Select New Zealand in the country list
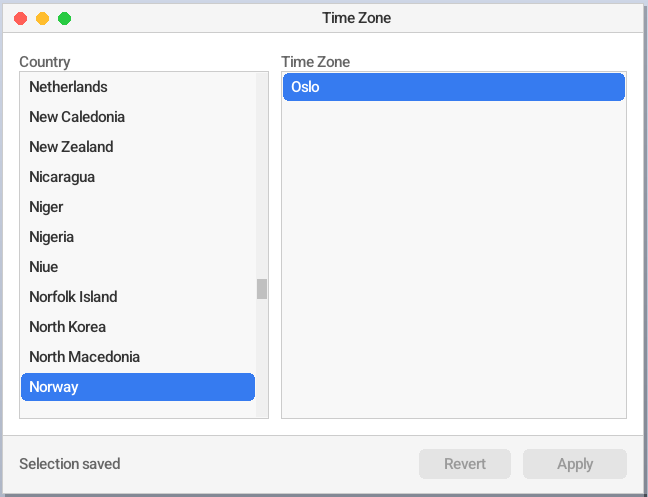Viewport: 648px width, 497px height. click(x=138, y=147)
